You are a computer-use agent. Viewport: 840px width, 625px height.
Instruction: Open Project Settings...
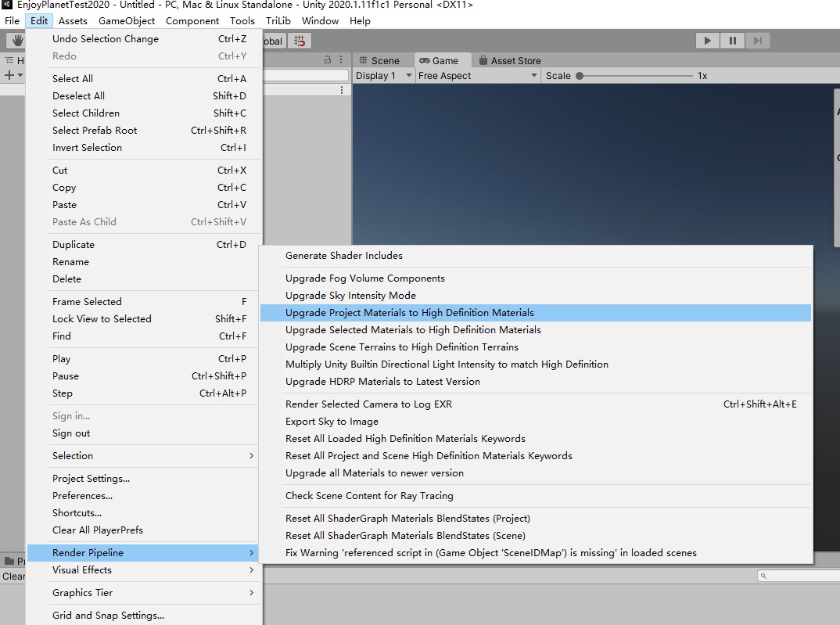click(145, 478)
